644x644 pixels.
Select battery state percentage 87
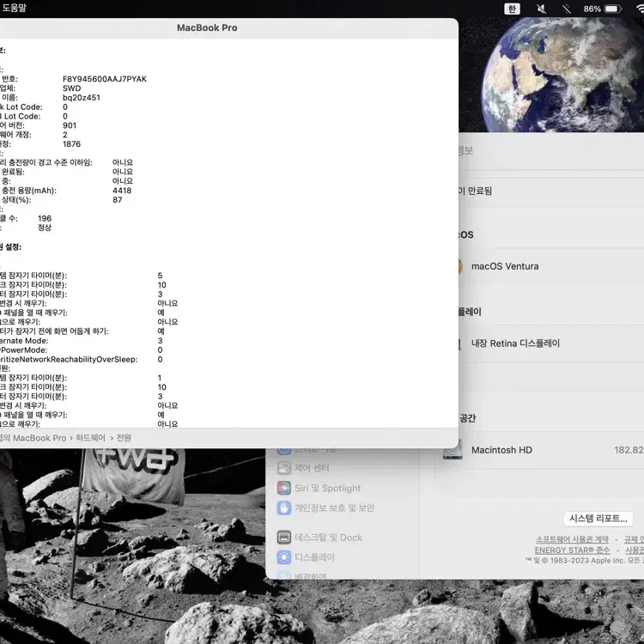click(117, 199)
